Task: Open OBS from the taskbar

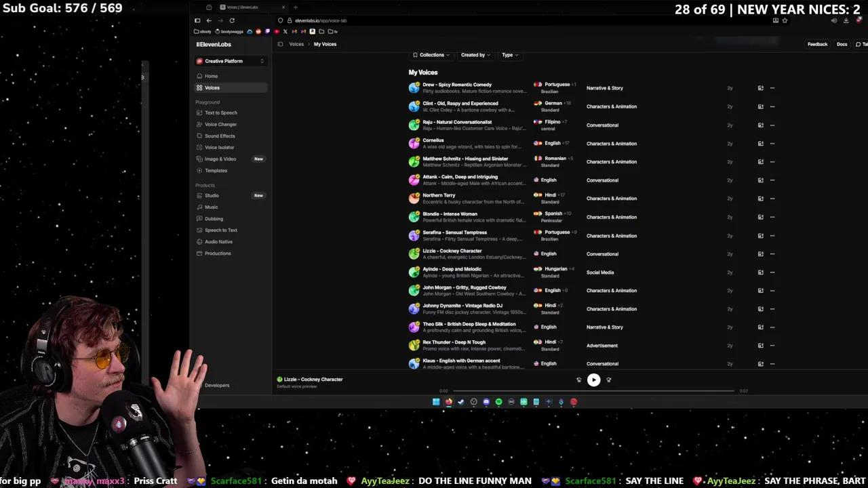Action: (x=473, y=402)
